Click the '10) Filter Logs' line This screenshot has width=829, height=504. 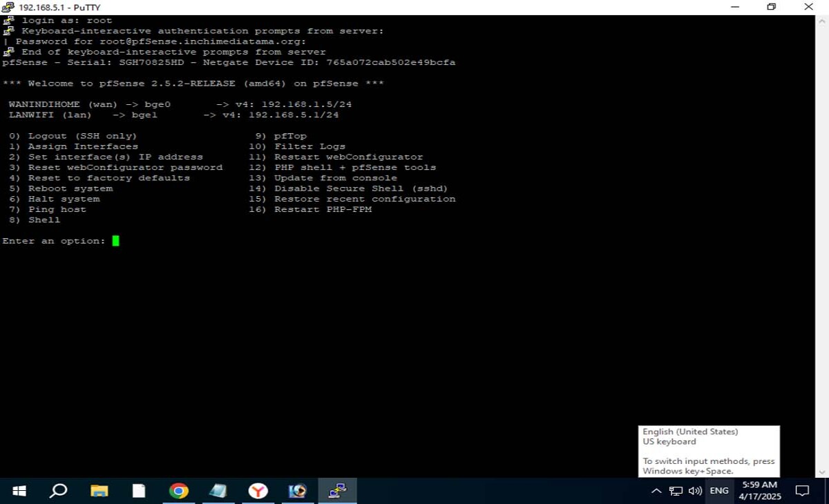coord(297,146)
